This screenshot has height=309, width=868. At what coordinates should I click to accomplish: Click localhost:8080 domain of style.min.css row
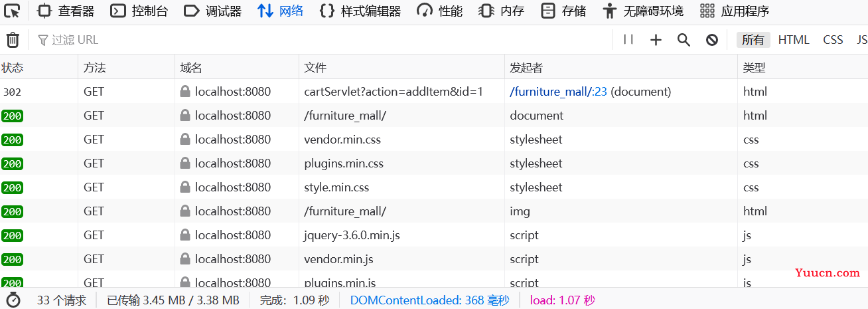pyautogui.click(x=233, y=187)
